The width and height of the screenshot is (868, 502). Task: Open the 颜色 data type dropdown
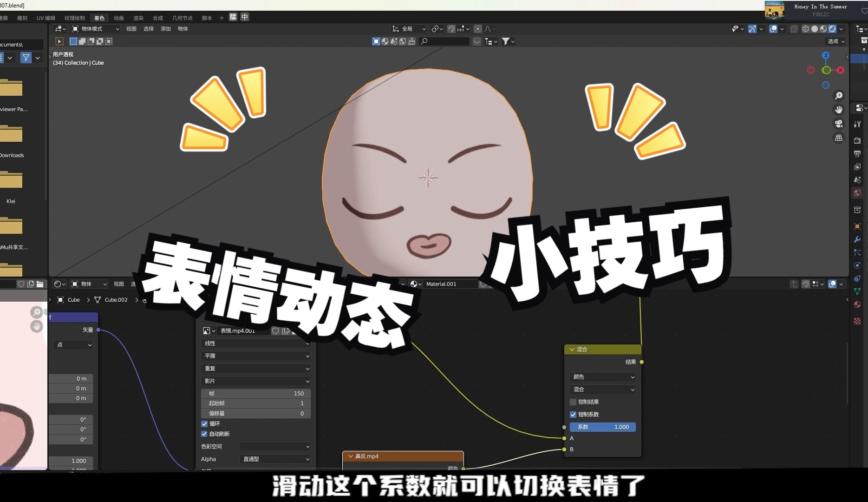pyautogui.click(x=602, y=377)
